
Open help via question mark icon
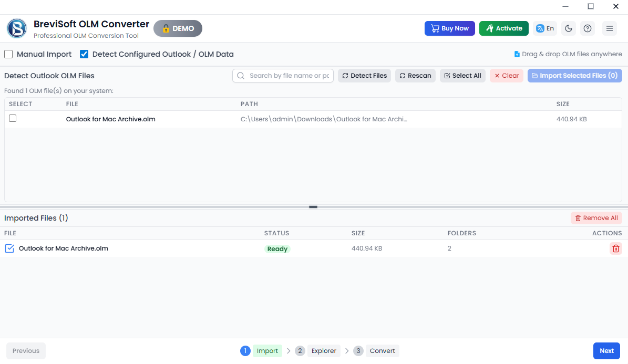pos(588,28)
